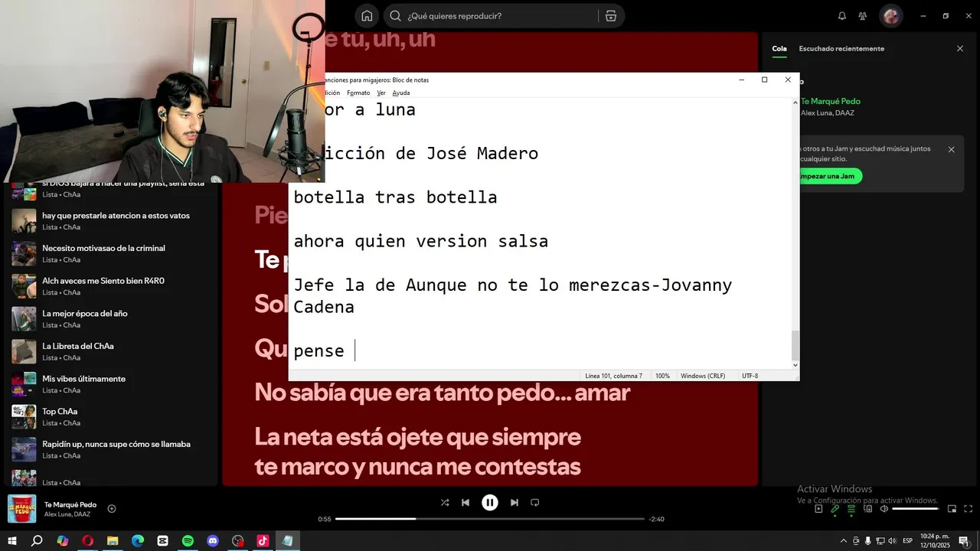Viewport: 980px width, 551px height.
Task: Open the Ver menu in Notepad
Action: pyautogui.click(x=381, y=93)
